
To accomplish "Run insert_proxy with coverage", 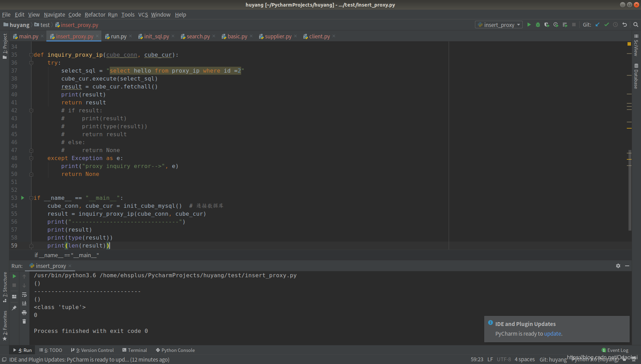I will (x=547, y=25).
